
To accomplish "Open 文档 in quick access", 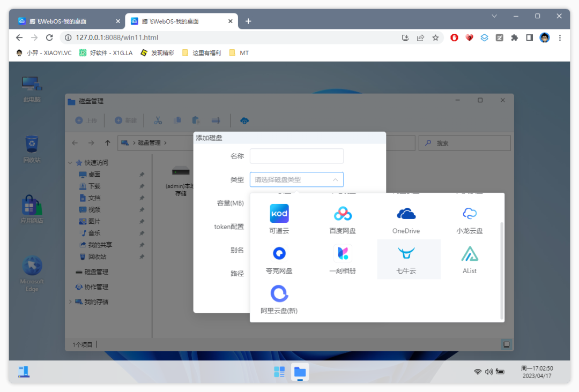I will tap(94, 198).
